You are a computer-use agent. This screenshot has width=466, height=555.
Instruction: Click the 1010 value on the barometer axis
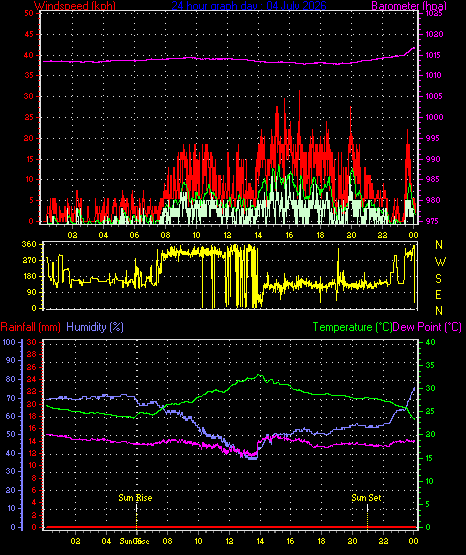[434, 75]
